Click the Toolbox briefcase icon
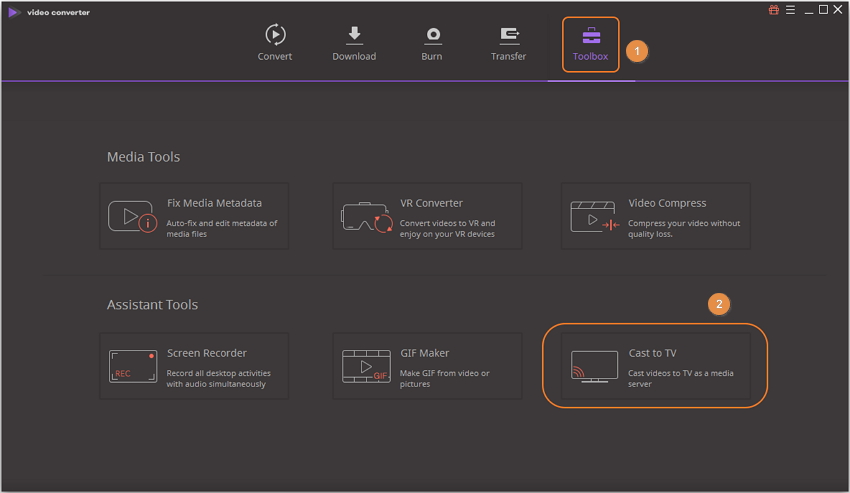850x493 pixels. (x=591, y=36)
